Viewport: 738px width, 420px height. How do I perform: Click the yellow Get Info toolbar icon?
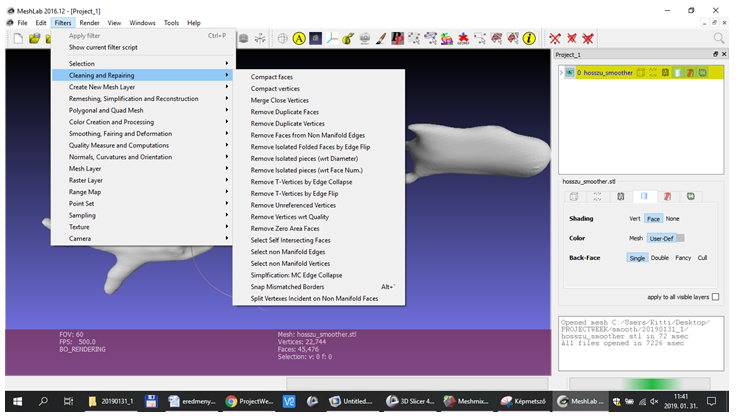[529, 38]
